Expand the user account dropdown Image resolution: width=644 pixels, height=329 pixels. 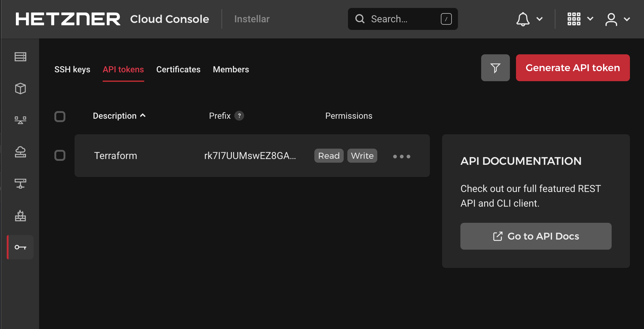(x=611, y=19)
